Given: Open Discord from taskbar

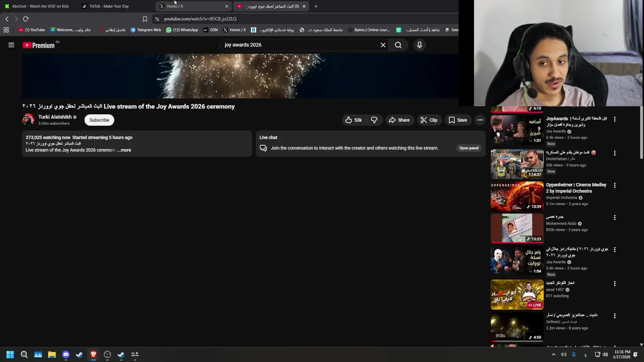Looking at the screenshot, I should [x=65, y=354].
